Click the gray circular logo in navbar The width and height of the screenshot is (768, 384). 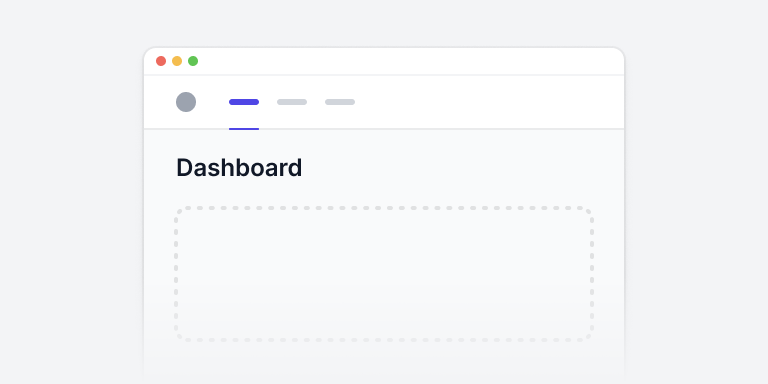pos(186,102)
